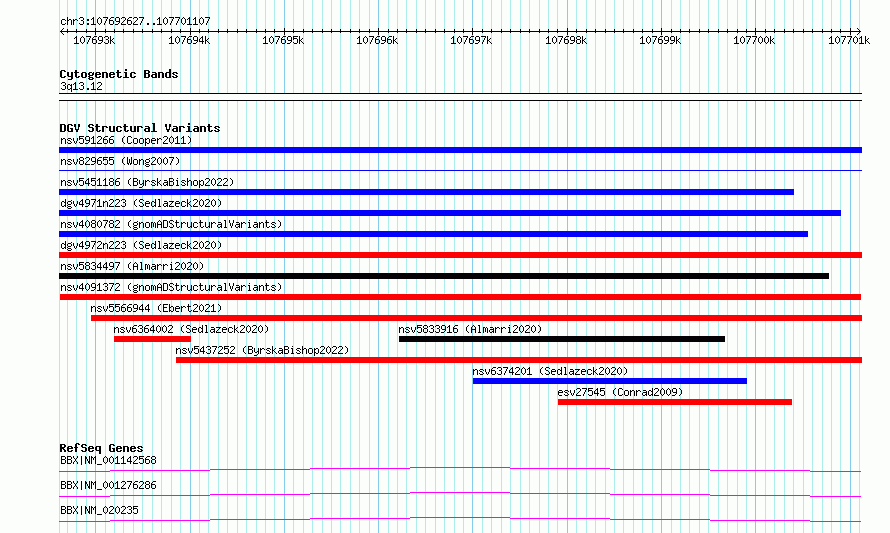Viewport: 890px width, 533px height.
Task: Open the BBX|NM_001276286 RefSeq gene label
Action: 108,485
